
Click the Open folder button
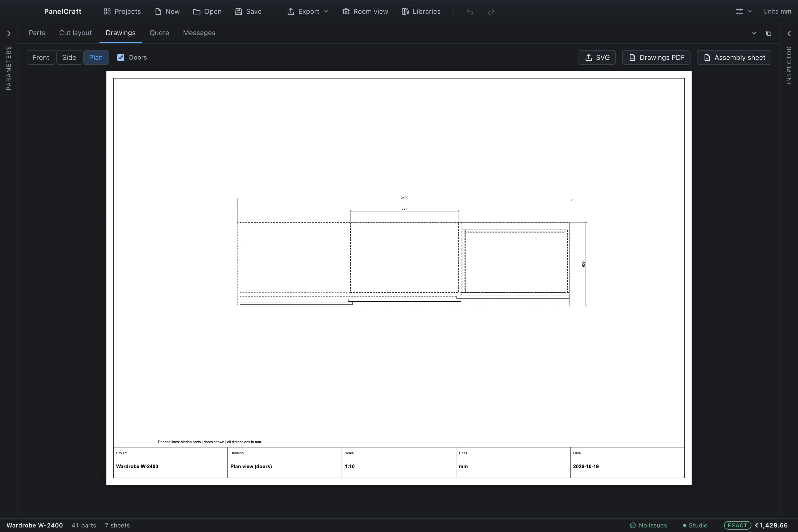click(207, 11)
